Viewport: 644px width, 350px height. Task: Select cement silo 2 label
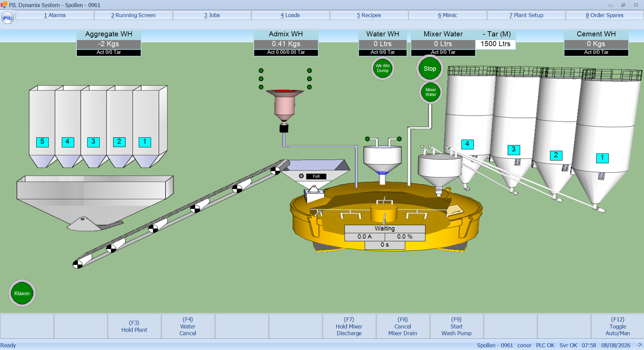tap(556, 155)
